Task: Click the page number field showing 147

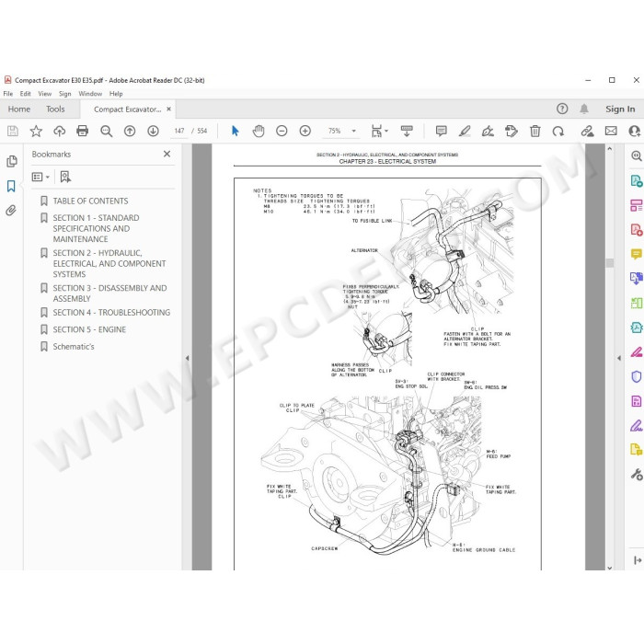Action: [x=179, y=131]
